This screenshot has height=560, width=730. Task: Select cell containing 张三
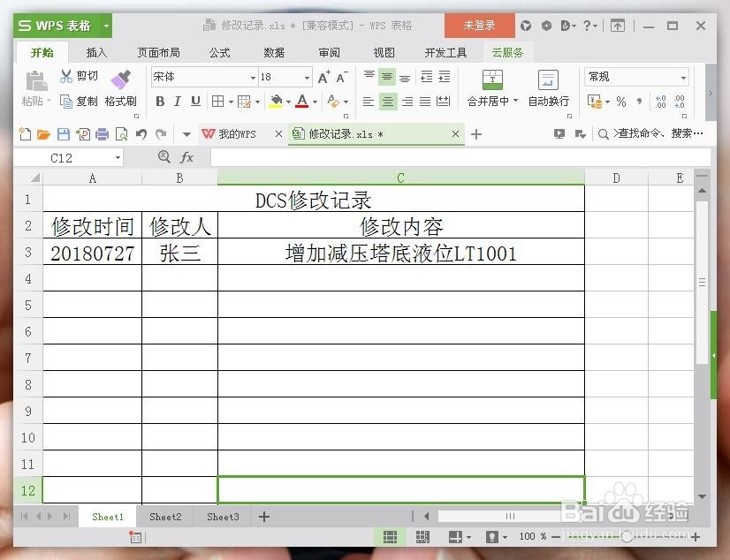179,253
